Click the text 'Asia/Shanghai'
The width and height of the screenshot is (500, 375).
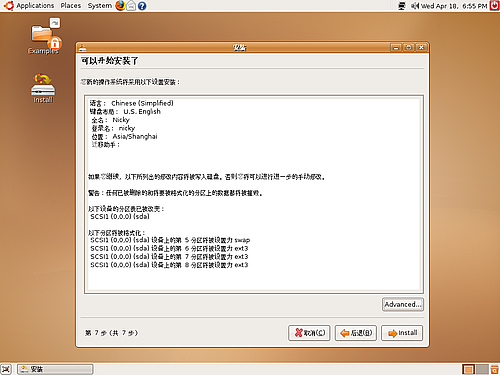pyautogui.click(x=135, y=136)
